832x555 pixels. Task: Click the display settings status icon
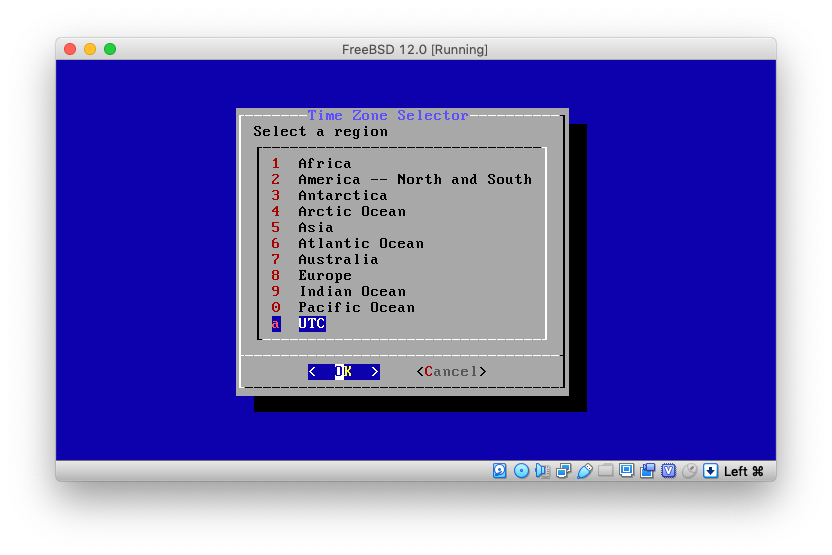[627, 471]
